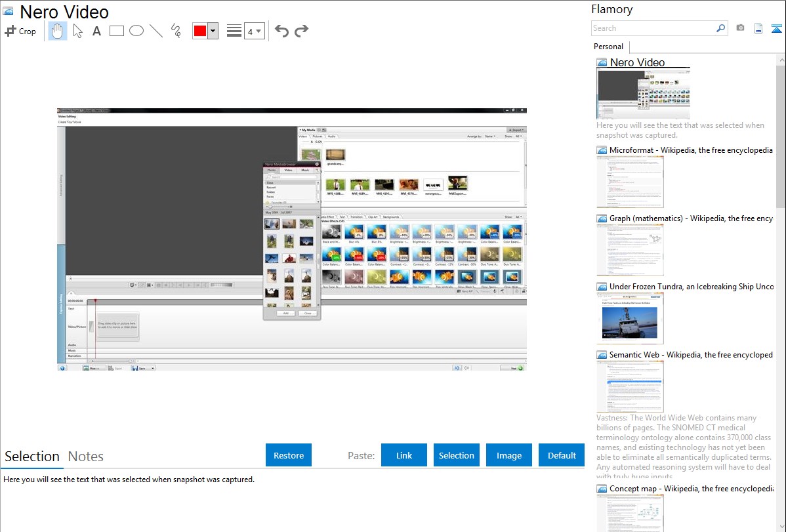Pick the rectangle shape tool
Viewport: 786px width, 532px height.
point(116,31)
